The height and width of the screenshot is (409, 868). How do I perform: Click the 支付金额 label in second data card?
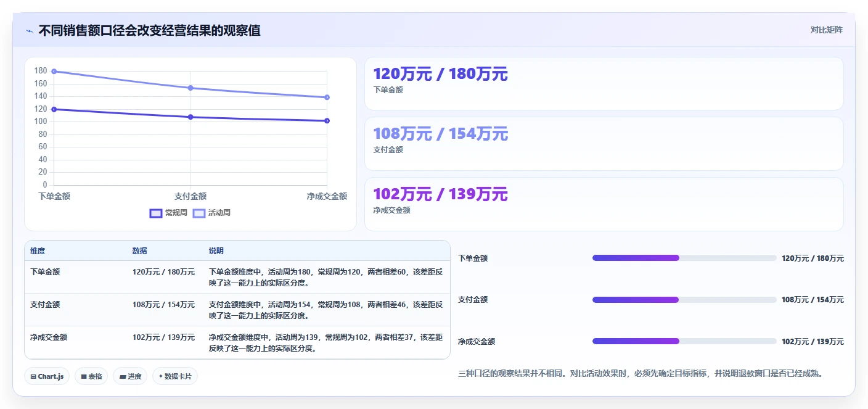point(388,150)
